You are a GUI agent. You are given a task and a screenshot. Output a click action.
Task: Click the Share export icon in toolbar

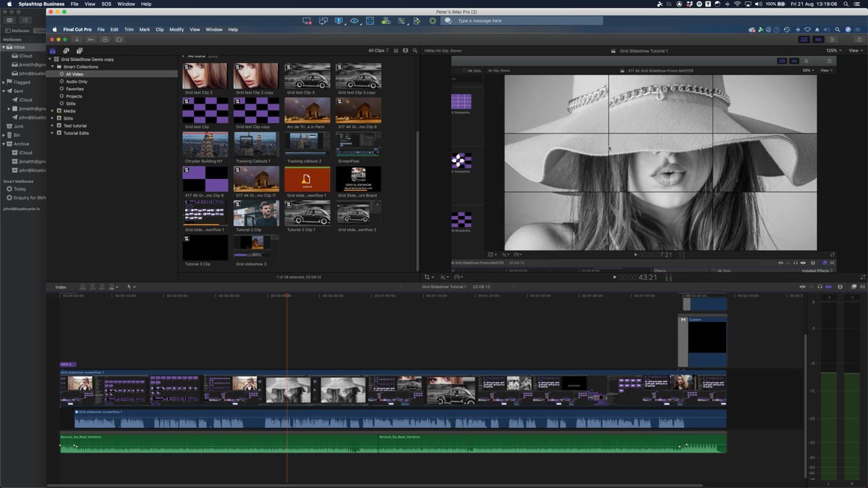(x=859, y=39)
